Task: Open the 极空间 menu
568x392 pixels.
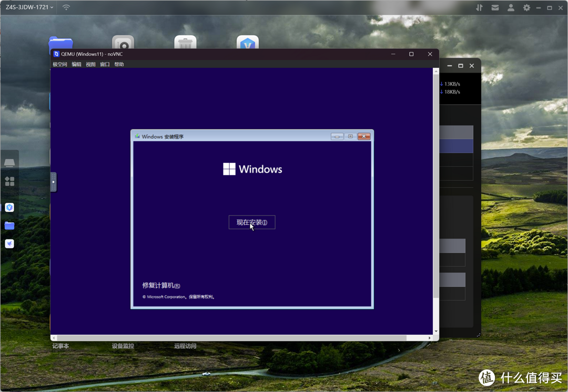Action: click(60, 65)
